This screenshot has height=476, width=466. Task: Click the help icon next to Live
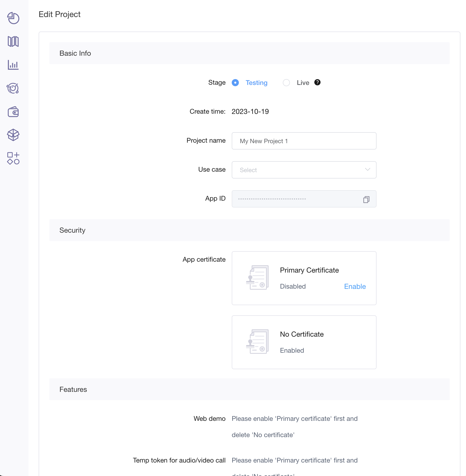(317, 82)
